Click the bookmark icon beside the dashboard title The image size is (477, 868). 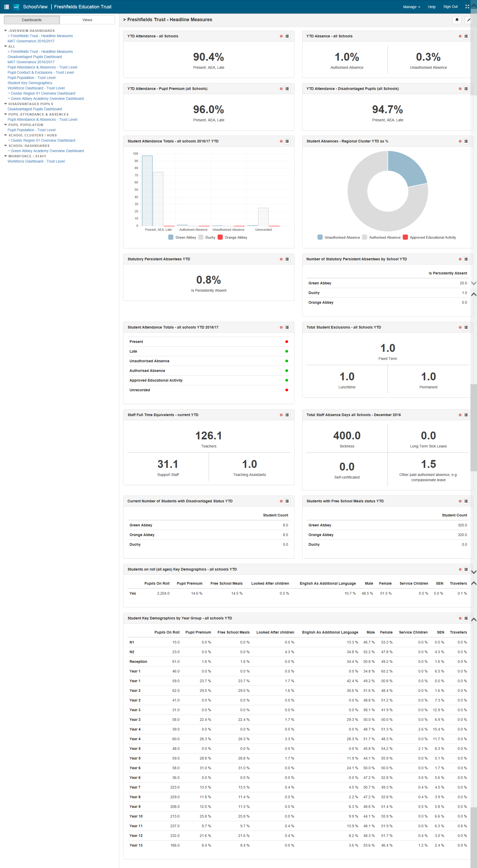point(457,20)
